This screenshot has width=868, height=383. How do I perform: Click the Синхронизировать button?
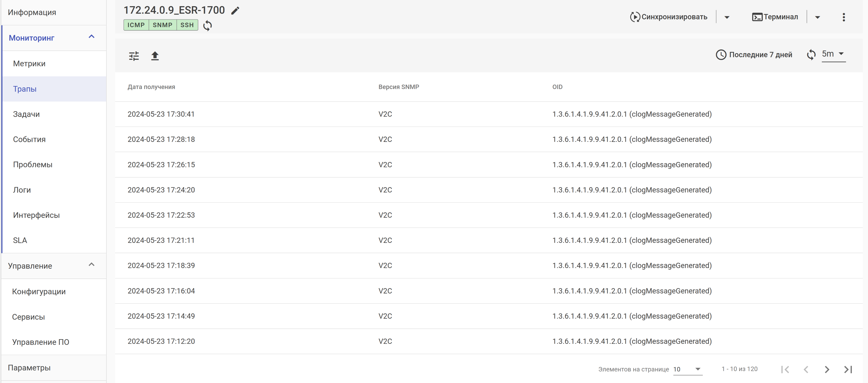pos(668,17)
